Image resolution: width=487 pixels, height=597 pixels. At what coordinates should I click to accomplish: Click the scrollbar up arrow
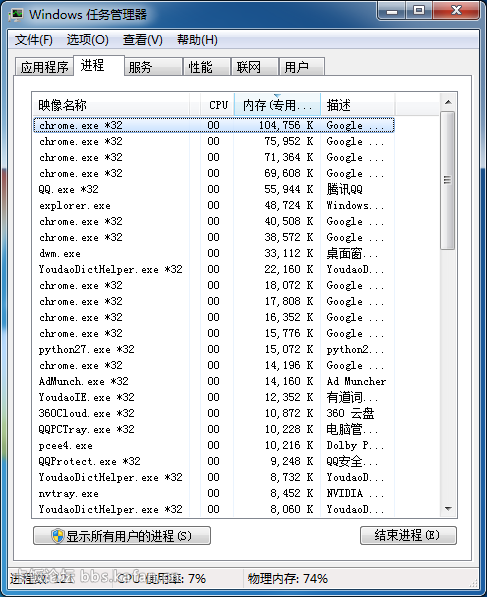(x=448, y=102)
